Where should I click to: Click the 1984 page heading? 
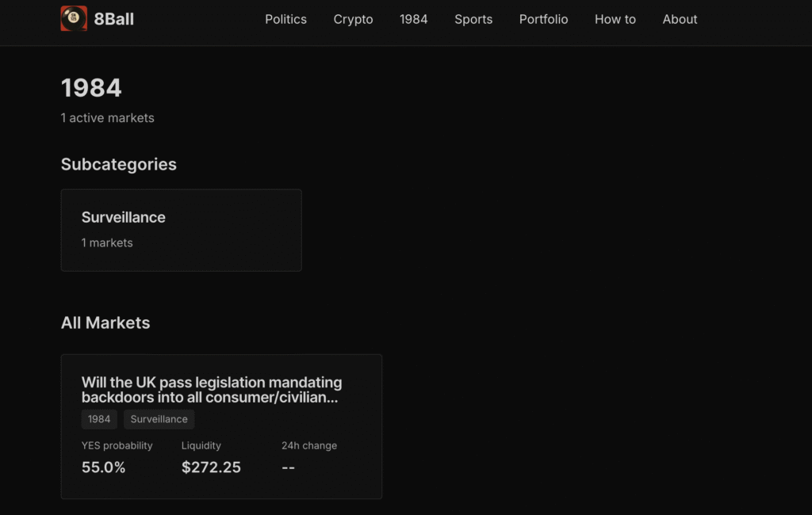coord(91,88)
